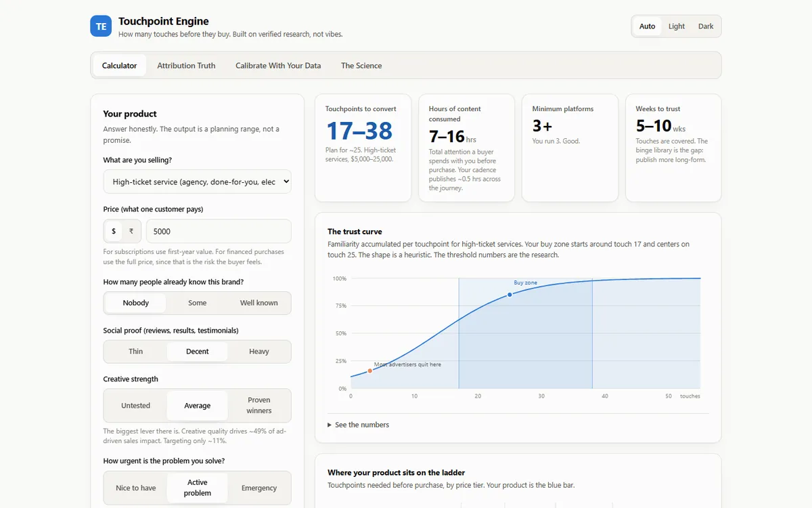The image size is (812, 508).
Task: Set brand awareness to Some
Action: pos(198,303)
